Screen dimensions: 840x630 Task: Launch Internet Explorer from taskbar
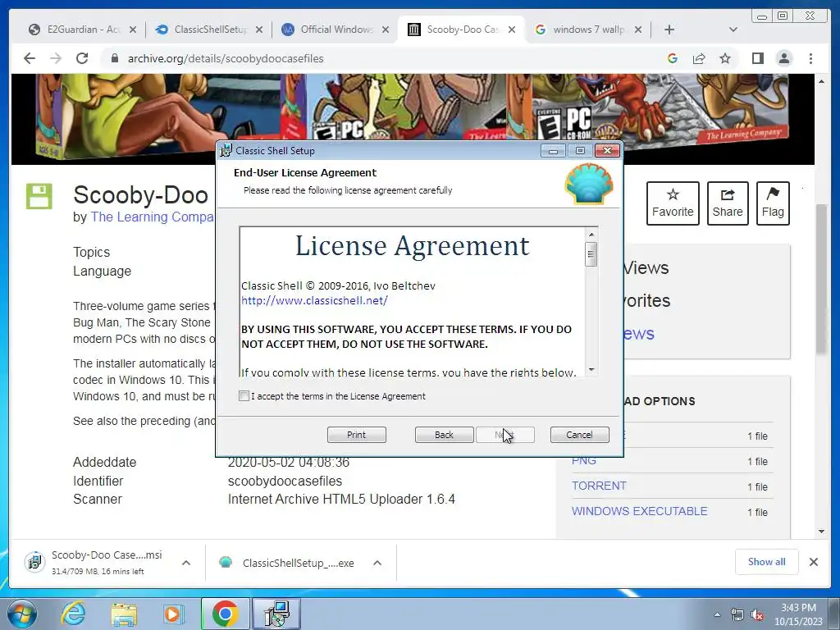(73, 614)
